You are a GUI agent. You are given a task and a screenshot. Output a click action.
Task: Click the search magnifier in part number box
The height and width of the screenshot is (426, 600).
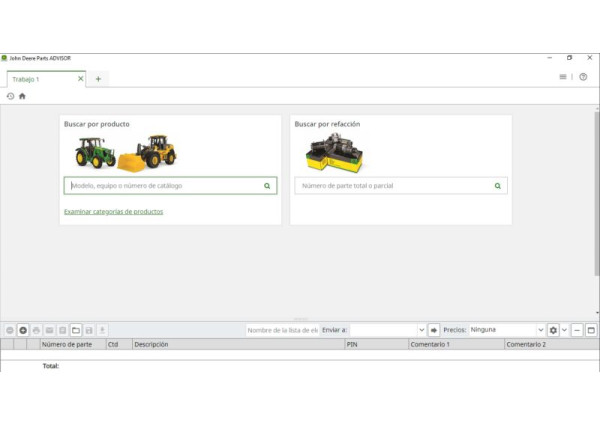(497, 186)
